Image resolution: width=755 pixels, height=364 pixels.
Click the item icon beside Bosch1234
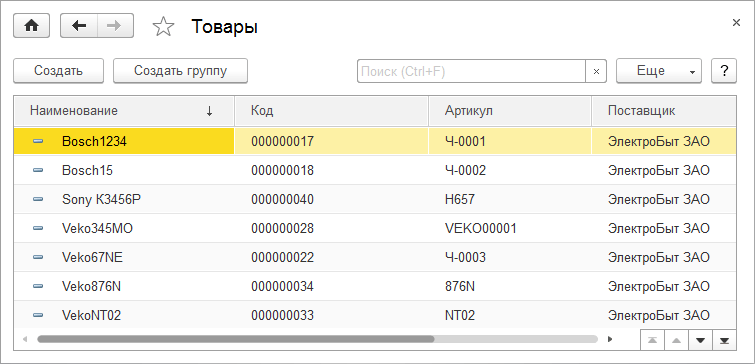[38, 142]
